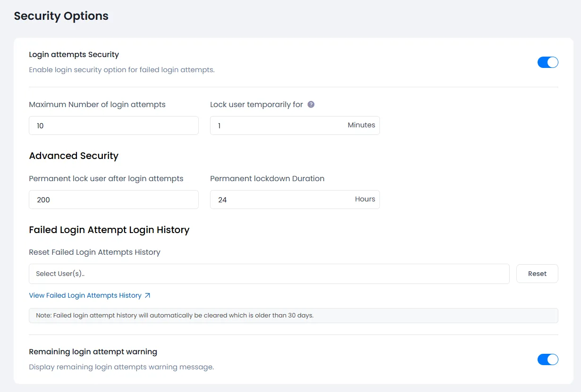Click the external-link arrow after login history link
Image resolution: width=581 pixels, height=392 pixels.
pyautogui.click(x=148, y=295)
